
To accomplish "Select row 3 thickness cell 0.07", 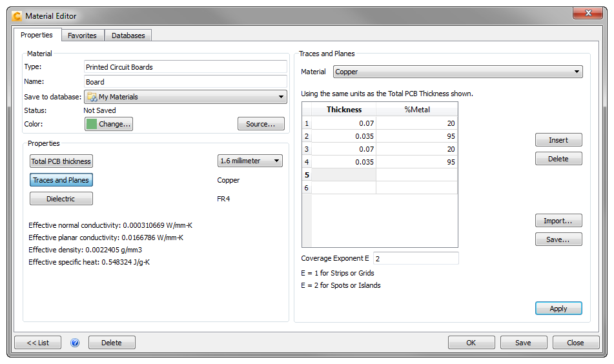I will [x=344, y=149].
